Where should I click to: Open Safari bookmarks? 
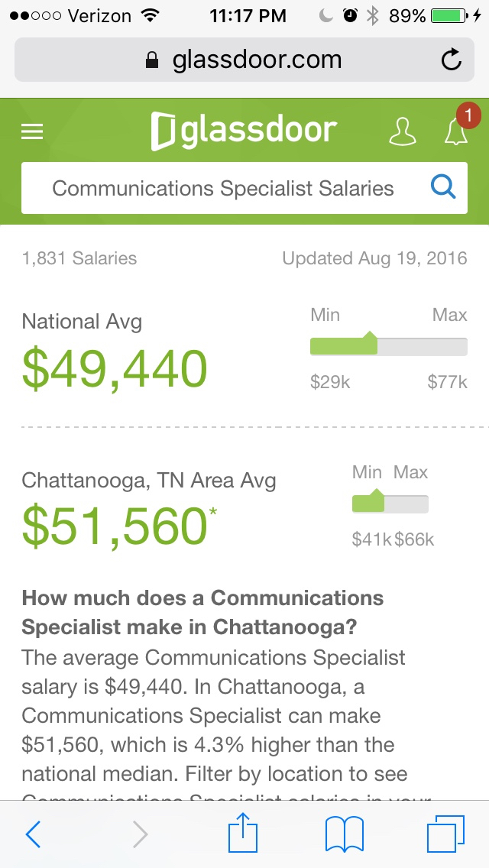(345, 834)
